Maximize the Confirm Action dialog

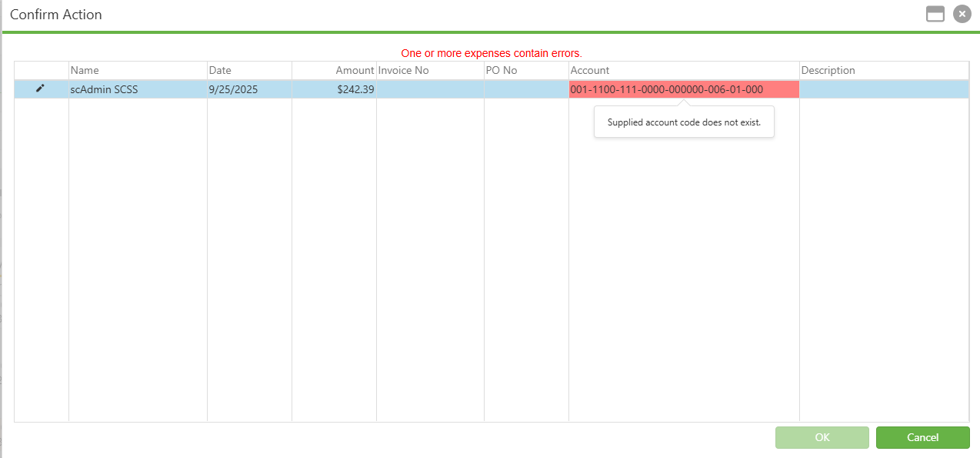coord(935,14)
